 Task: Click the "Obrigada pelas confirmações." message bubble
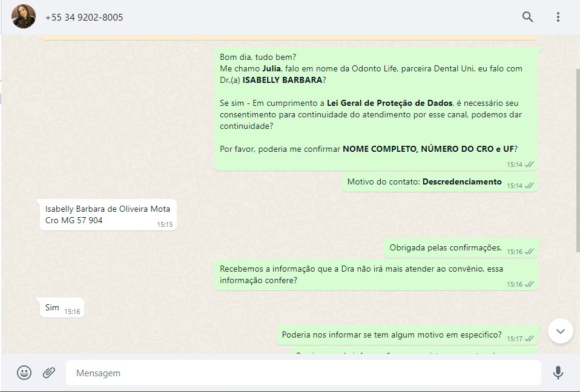pos(445,248)
